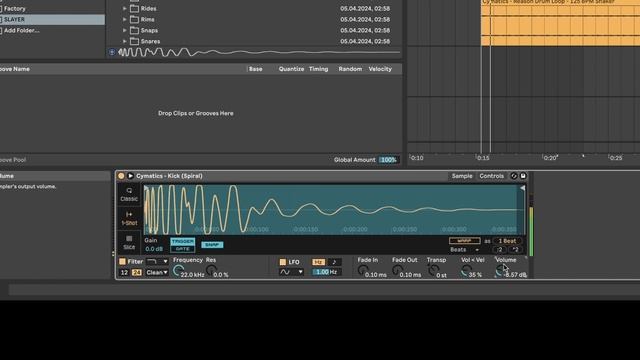Click the Timing column header
The image size is (640, 360).
tap(318, 69)
